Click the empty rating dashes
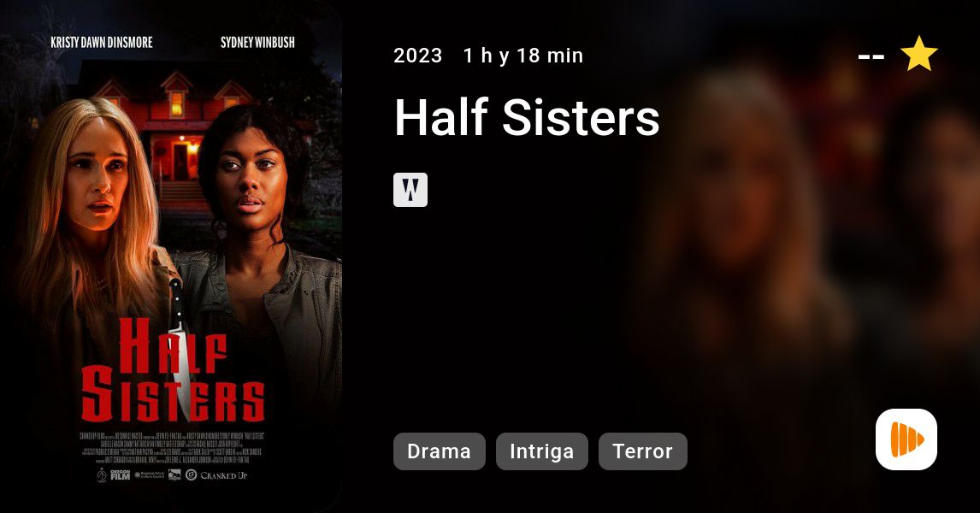Viewport: 980px width, 513px height. [x=871, y=57]
